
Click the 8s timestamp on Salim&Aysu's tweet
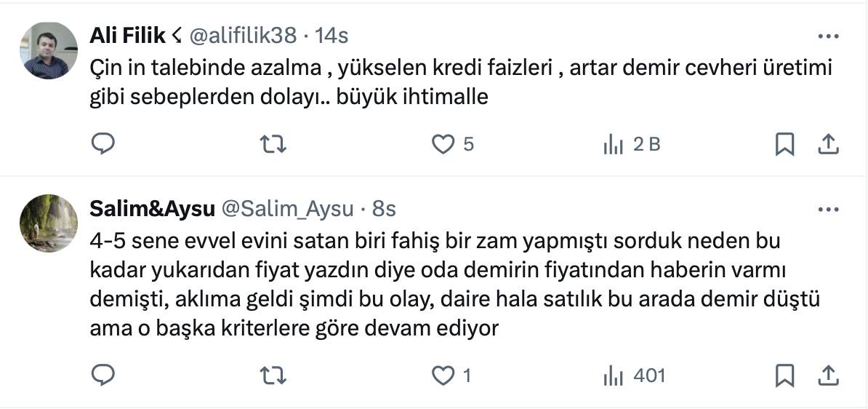[383, 209]
